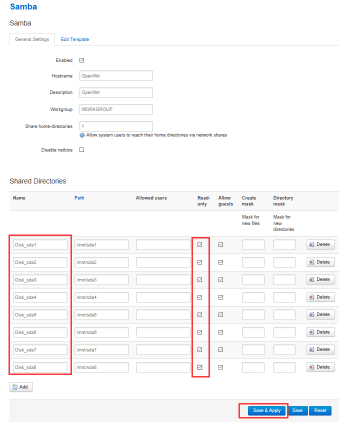This screenshot has height=424, width=363.
Task: Click the Path column header link
Action: point(79,198)
